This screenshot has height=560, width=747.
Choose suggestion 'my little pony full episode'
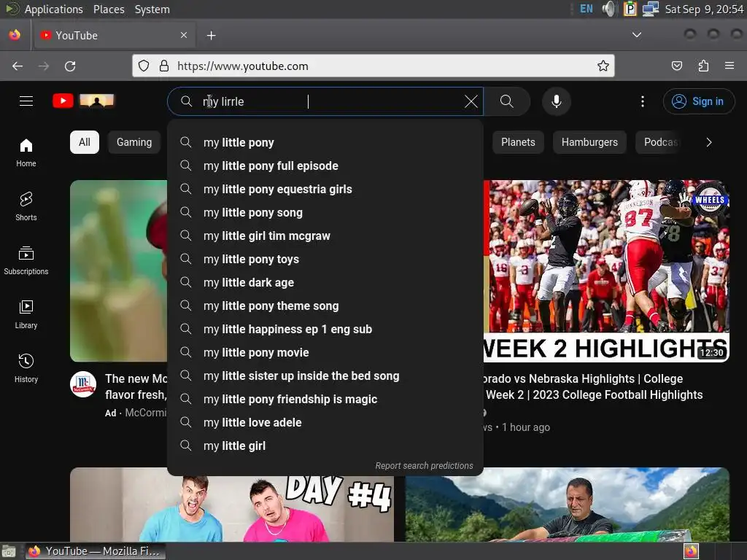(325, 166)
